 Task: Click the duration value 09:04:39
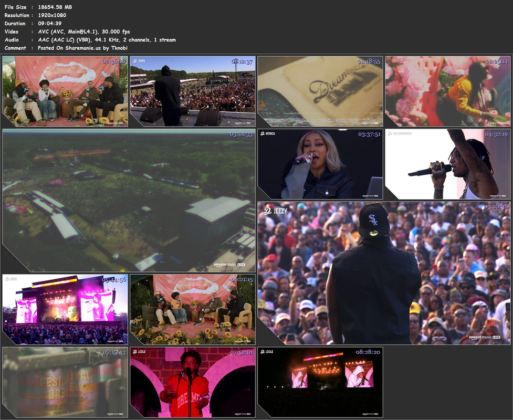tap(50, 23)
